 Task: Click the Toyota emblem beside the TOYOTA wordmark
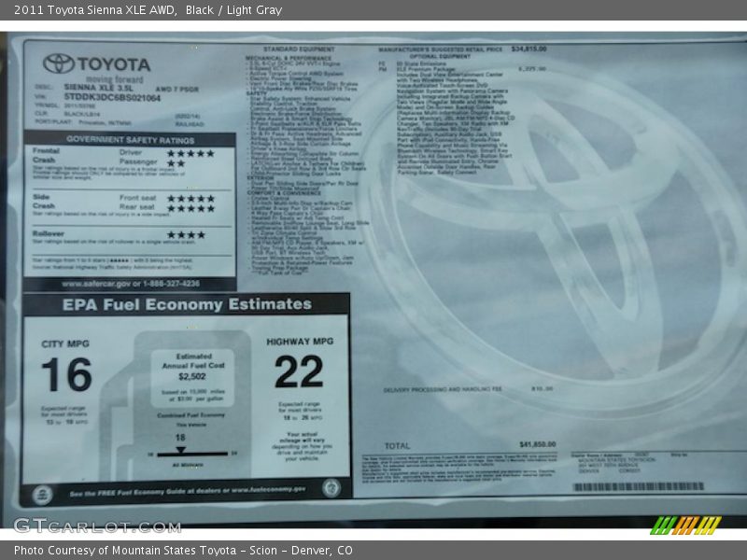tap(59, 63)
